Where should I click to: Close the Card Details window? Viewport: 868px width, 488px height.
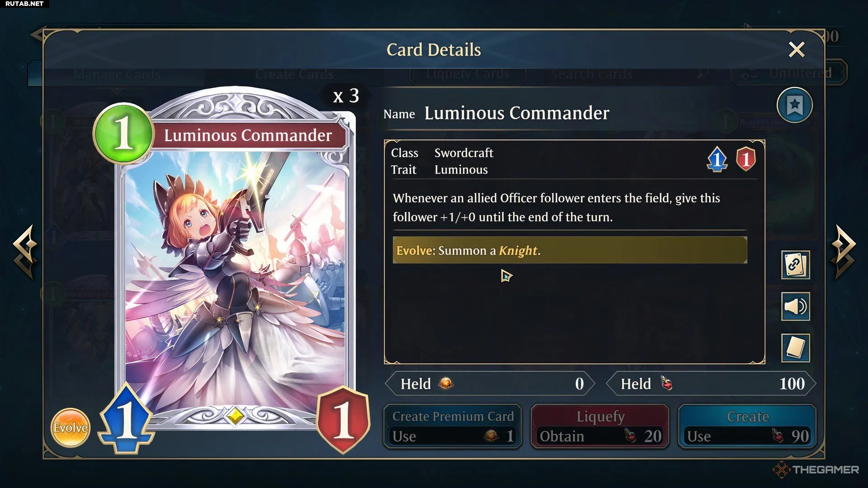click(796, 49)
